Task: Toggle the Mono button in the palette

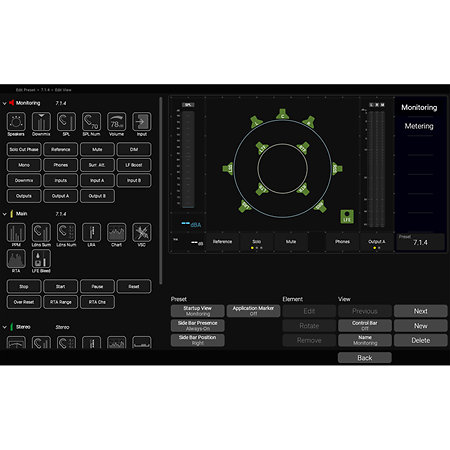Action: point(24,165)
